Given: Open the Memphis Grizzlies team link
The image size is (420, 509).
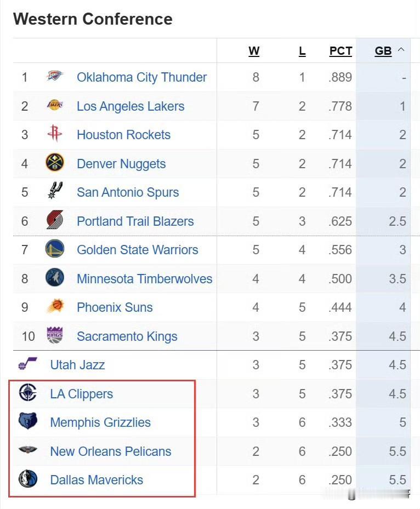Looking at the screenshot, I should click(100, 422).
